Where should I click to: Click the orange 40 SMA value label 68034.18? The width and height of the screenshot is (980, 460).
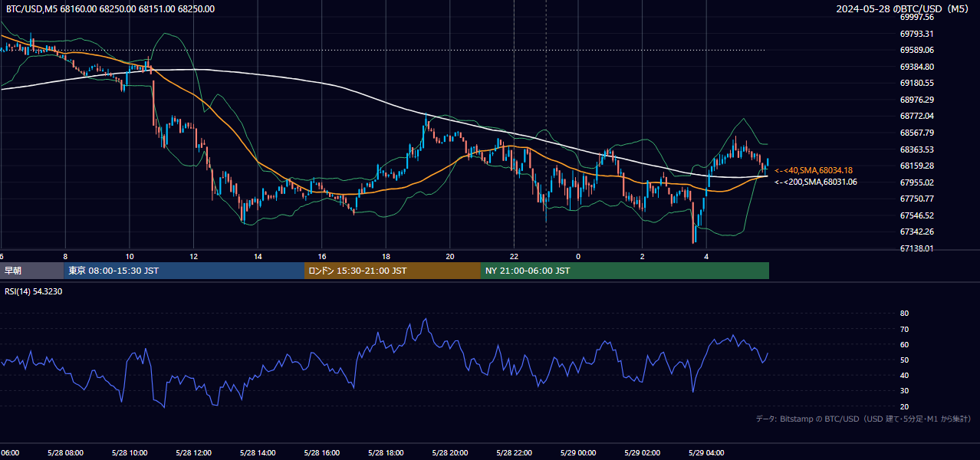click(x=814, y=170)
